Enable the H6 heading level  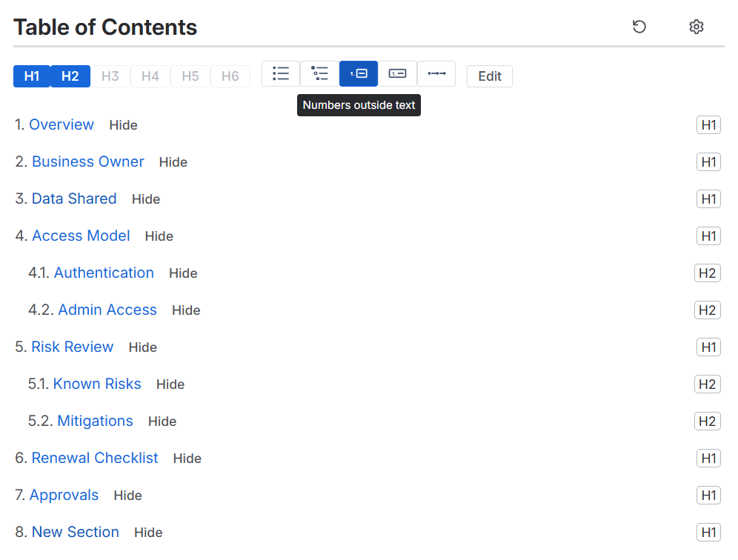[x=230, y=76]
